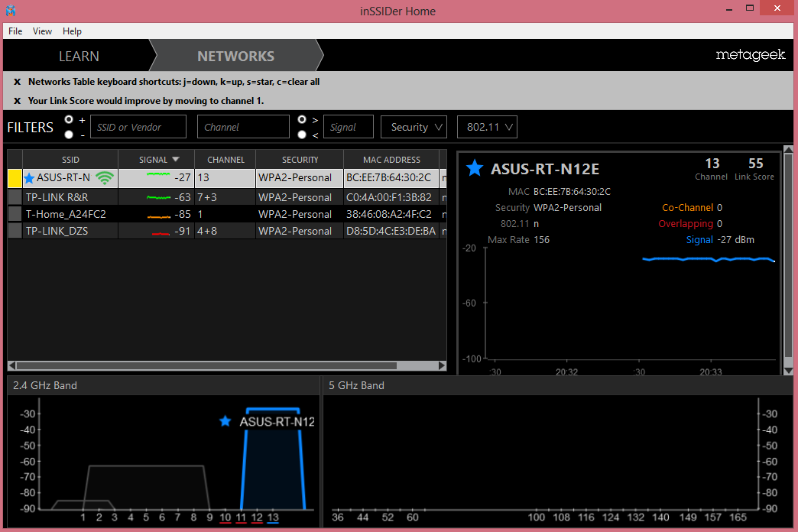The width and height of the screenshot is (798, 532).
Task: Click MAC address C0:4A:00:F1:3B:82
Action: coord(389,197)
